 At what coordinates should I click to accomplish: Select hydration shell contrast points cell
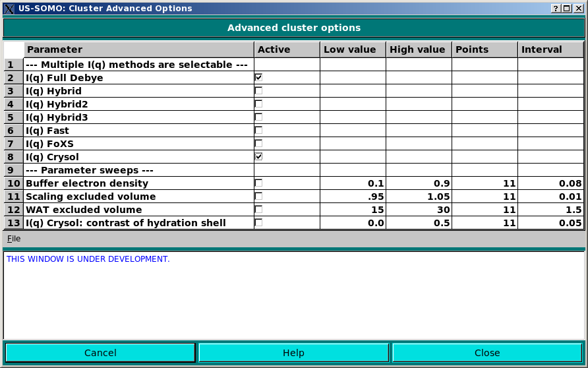pos(485,222)
